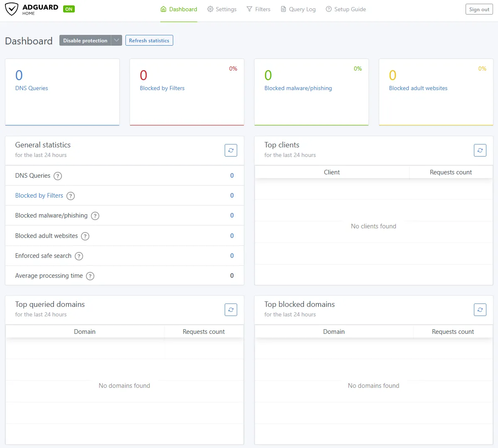Click the AdGuard Home shield logo
Viewport: 498px width, 448px height.
coord(12,9)
